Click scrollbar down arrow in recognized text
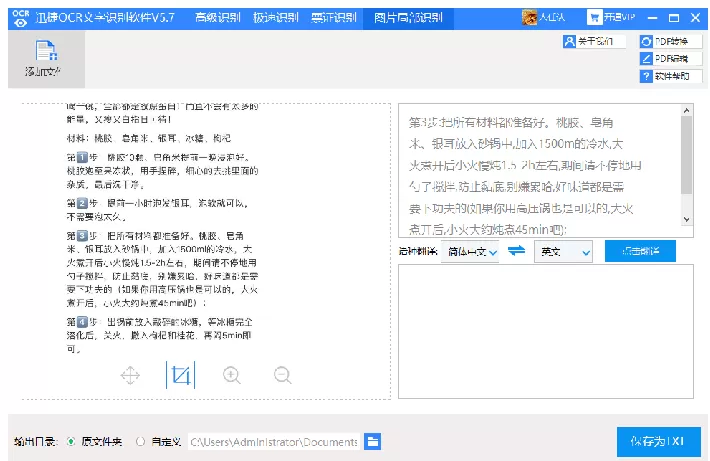Image resolution: width=710 pixels, height=461 pixels. tap(686, 219)
